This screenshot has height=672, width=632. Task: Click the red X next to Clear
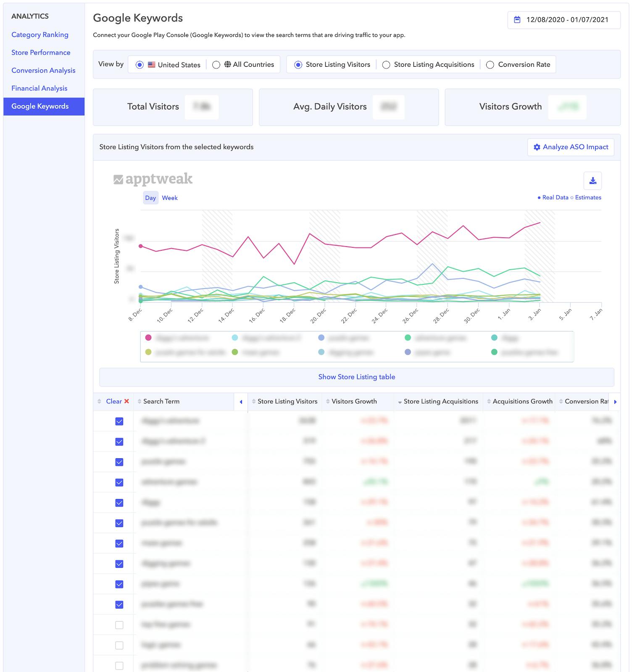point(126,402)
